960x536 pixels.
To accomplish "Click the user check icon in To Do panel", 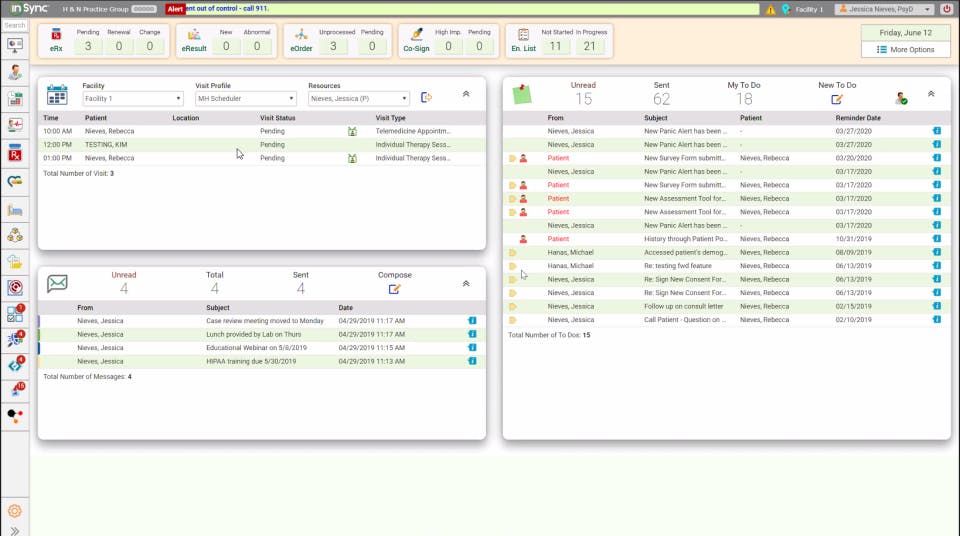I will (x=901, y=98).
